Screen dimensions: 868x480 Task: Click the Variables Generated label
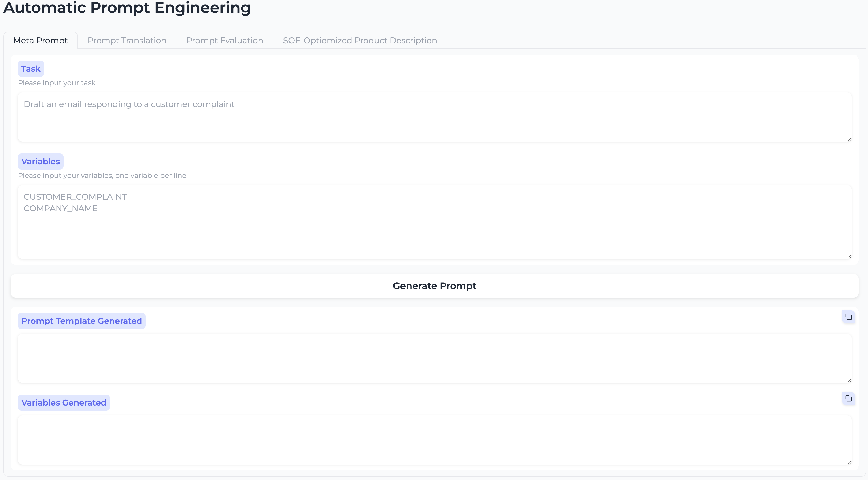coord(64,402)
